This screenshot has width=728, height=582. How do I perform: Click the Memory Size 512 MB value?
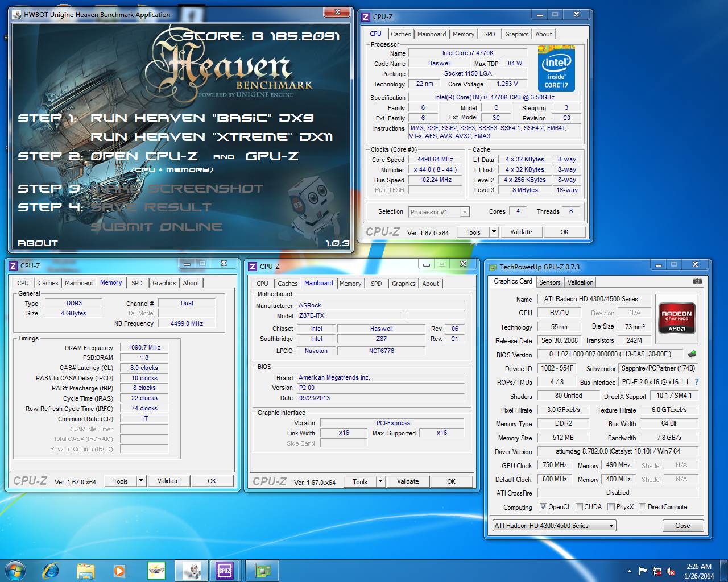(563, 438)
